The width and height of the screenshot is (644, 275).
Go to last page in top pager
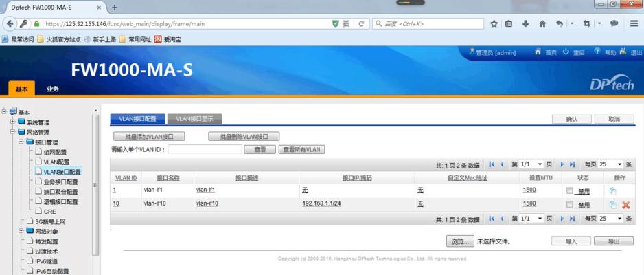(572, 164)
